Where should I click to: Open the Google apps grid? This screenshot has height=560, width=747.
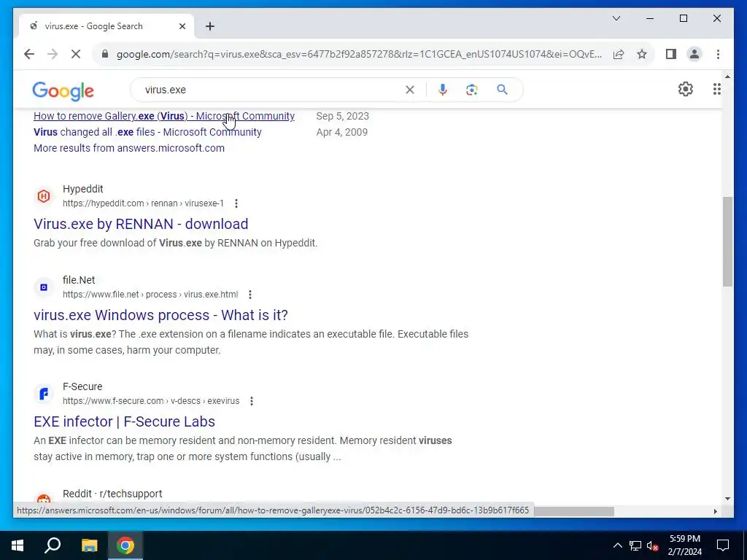coord(716,89)
